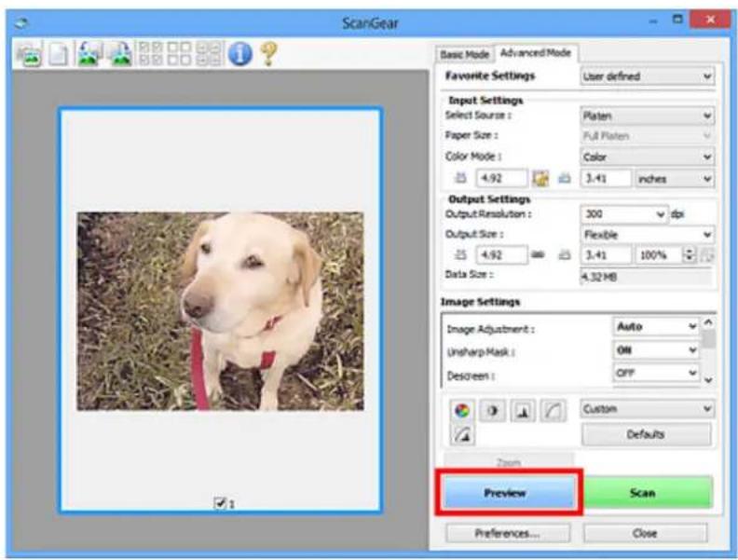
Task: Click the Close button at bottom
Action: [x=645, y=533]
